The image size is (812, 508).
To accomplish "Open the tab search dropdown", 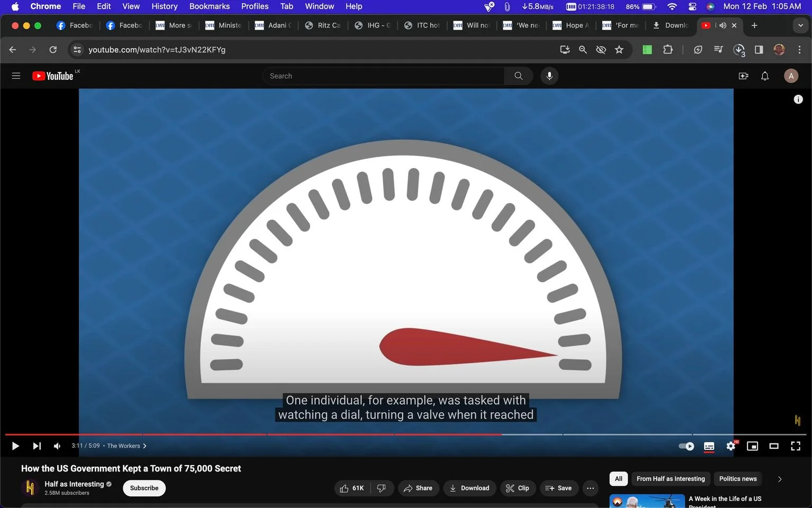I will click(x=800, y=25).
